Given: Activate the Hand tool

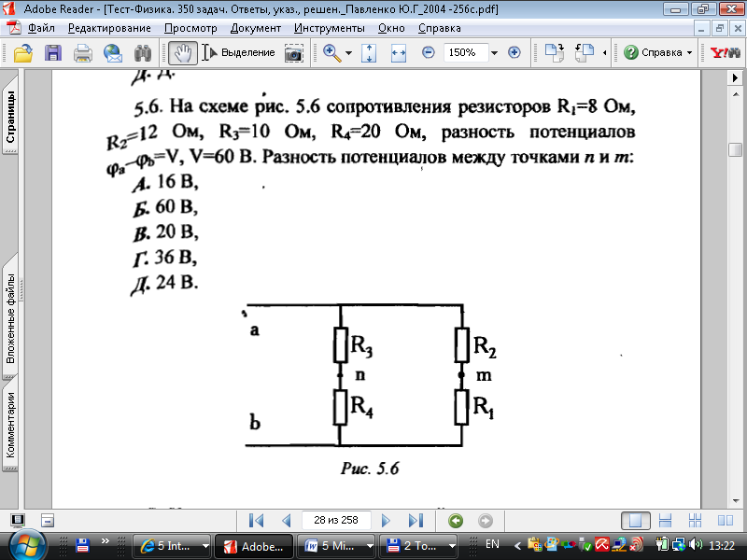Looking at the screenshot, I should pos(182,53).
